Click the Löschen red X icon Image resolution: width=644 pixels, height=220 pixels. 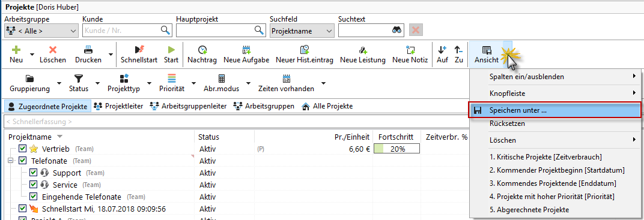tap(53, 50)
